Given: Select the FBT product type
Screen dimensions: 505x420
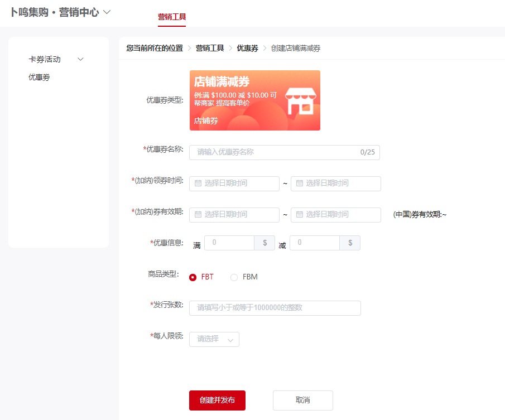Looking at the screenshot, I should pyautogui.click(x=193, y=277).
